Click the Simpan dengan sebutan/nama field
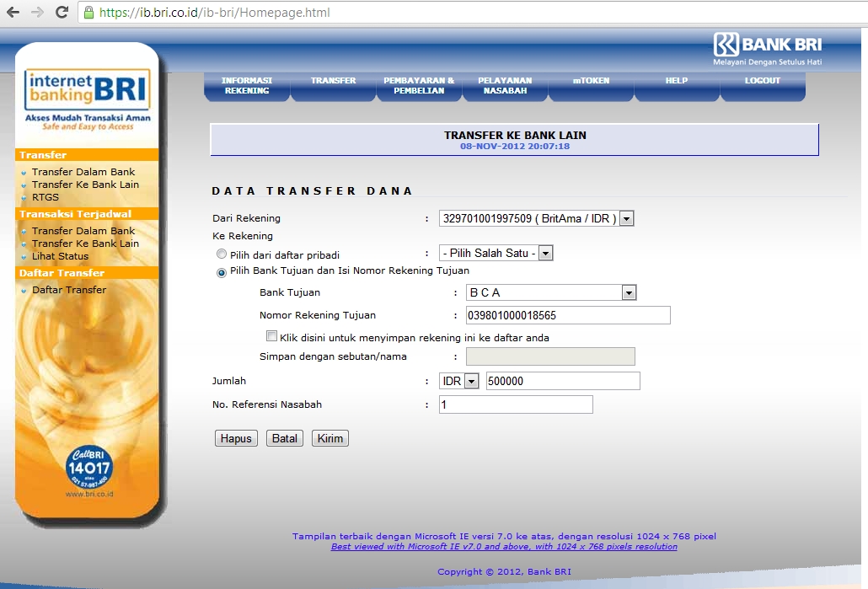The width and height of the screenshot is (868, 589). point(550,356)
